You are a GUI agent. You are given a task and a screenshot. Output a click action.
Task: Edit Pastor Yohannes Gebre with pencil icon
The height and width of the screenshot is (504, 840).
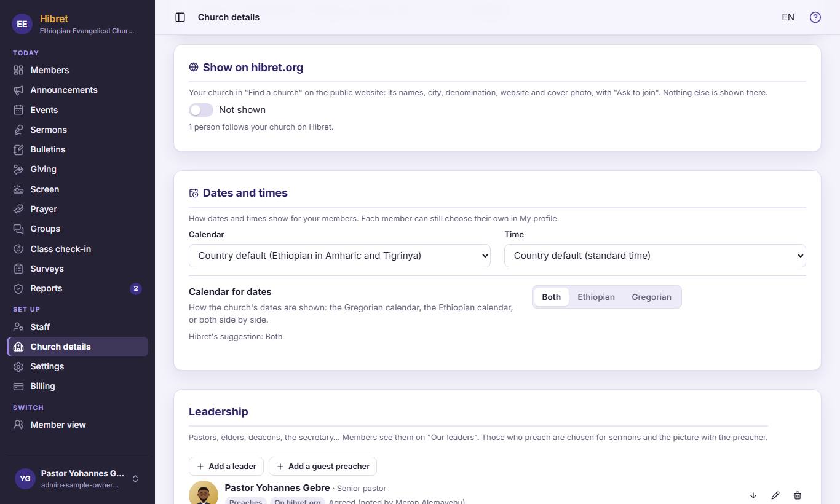point(775,495)
